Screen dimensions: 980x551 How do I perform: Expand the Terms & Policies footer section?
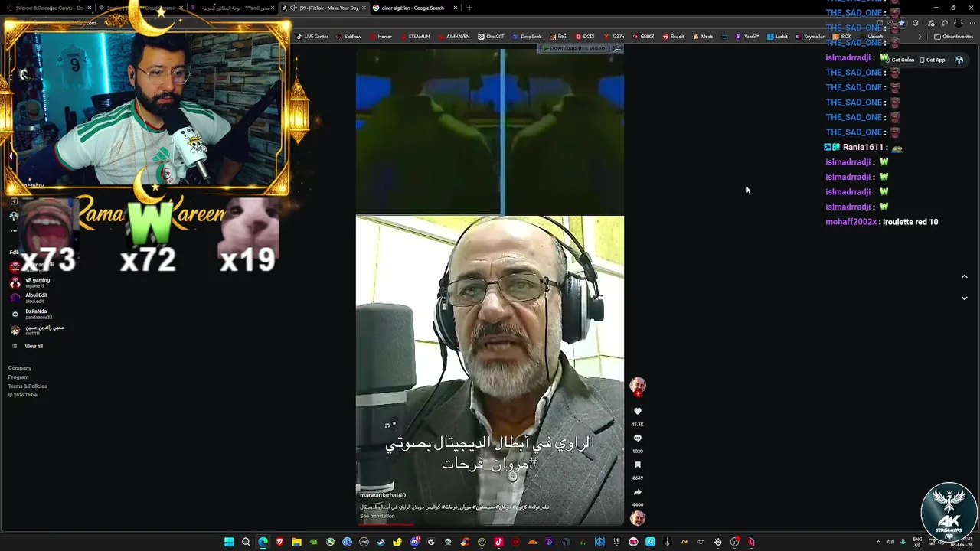[x=28, y=386]
